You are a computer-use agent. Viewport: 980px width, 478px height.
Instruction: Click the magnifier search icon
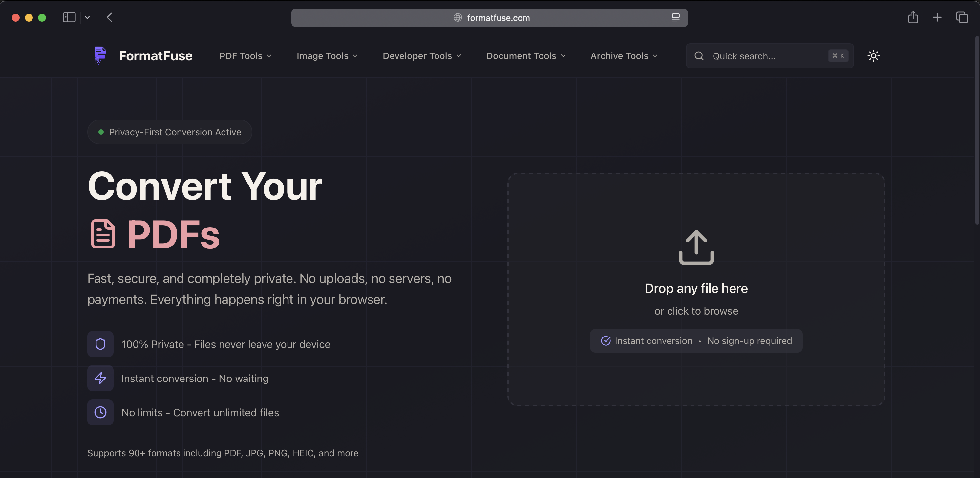point(699,56)
